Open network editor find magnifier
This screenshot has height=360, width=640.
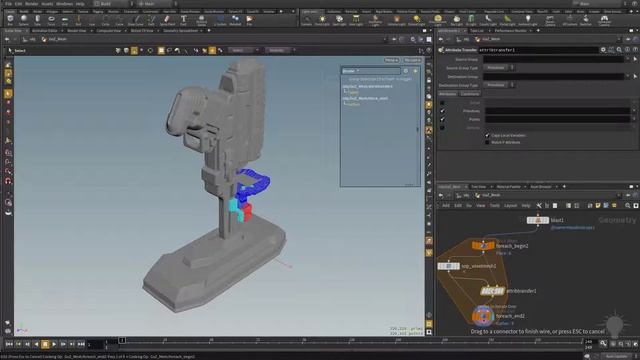click(628, 206)
